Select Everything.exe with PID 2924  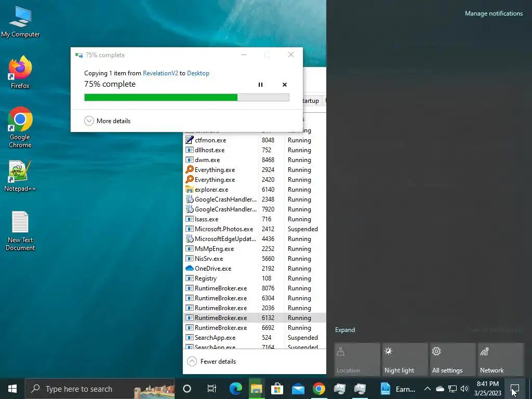[255, 170]
